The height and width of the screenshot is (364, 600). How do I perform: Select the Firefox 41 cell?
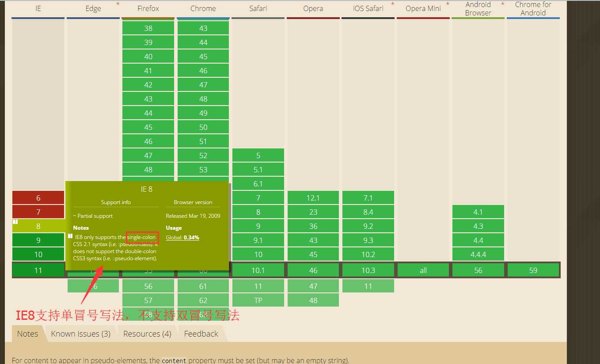click(148, 71)
